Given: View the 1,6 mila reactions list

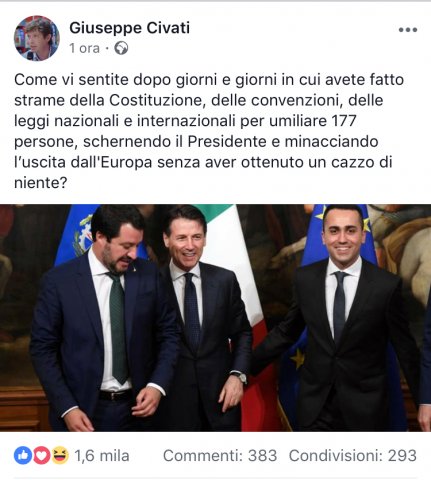Looking at the screenshot, I should pos(102,456).
